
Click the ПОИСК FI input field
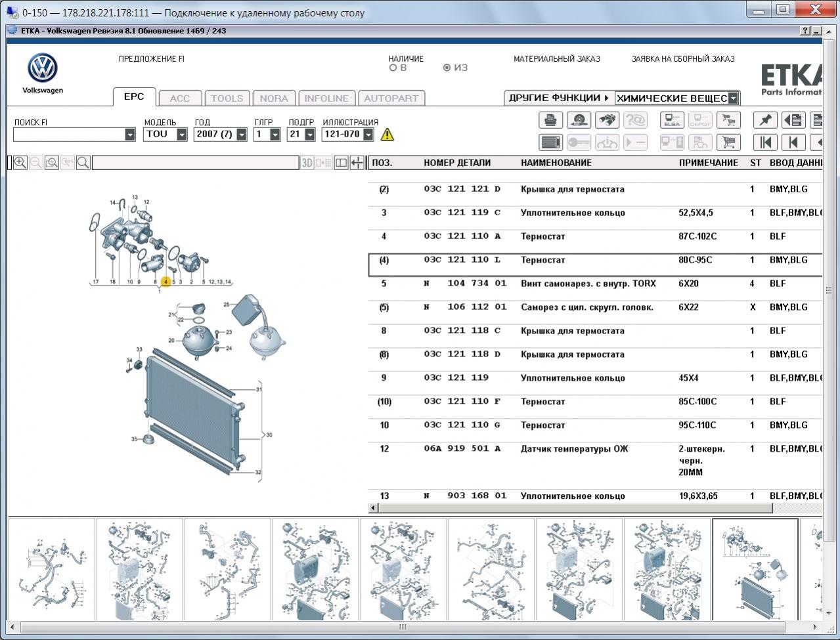(x=69, y=135)
